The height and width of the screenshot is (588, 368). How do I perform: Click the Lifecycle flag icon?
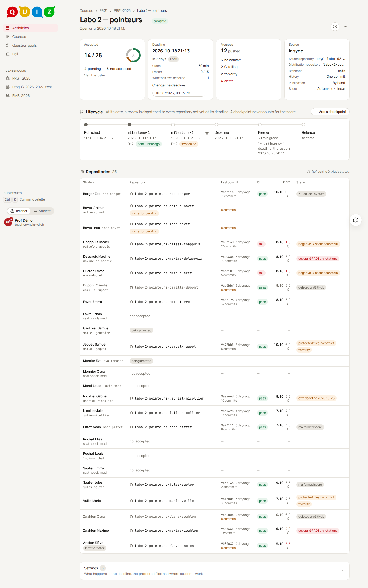[x=82, y=112]
